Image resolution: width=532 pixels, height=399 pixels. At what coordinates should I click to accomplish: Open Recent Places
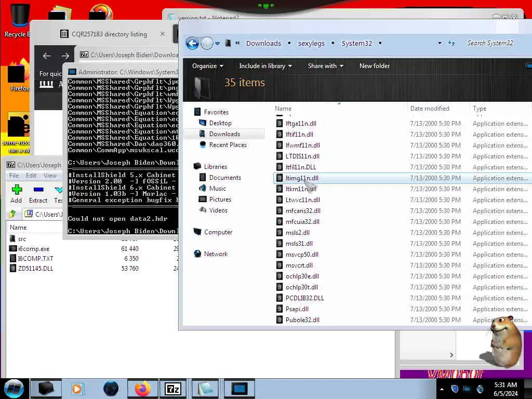coord(228,145)
